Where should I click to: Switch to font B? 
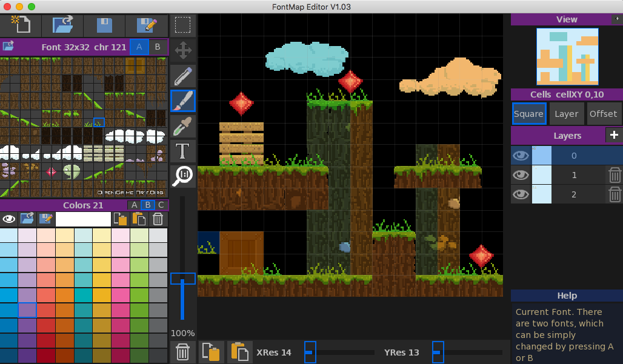coord(158,47)
